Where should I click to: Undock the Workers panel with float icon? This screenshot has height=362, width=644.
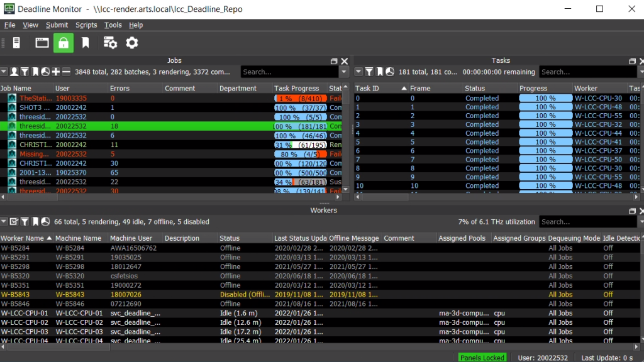tap(632, 211)
